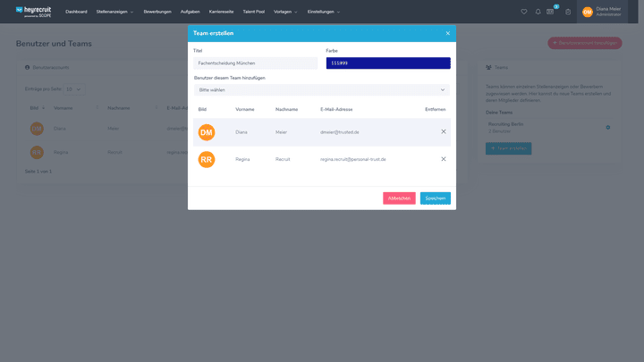The image size is (644, 362).
Task: Open the clipboard tasks icon
Action: tap(568, 12)
